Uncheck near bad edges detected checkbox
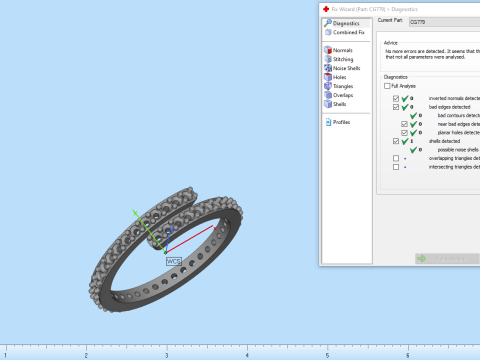The image size is (480, 360). pyautogui.click(x=404, y=124)
